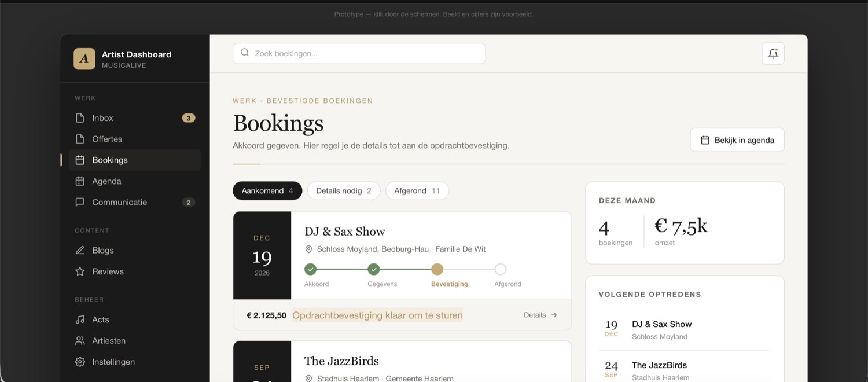Image resolution: width=868 pixels, height=382 pixels.
Task: Click the Agenda calendar grid icon
Action: [x=80, y=181]
